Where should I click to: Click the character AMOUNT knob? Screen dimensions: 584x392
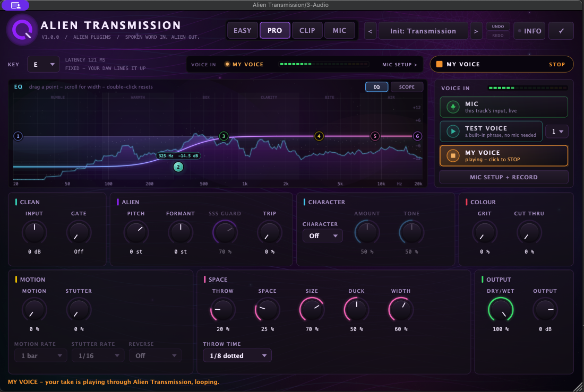[367, 232]
